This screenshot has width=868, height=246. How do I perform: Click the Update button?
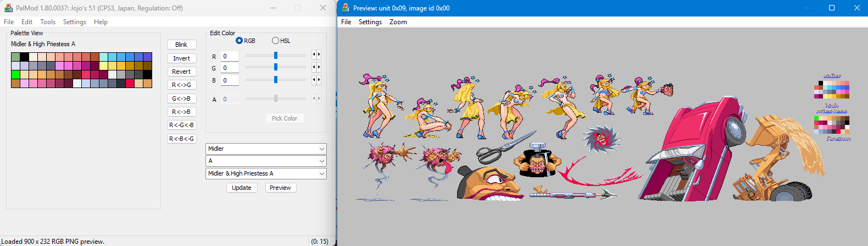[x=241, y=188]
